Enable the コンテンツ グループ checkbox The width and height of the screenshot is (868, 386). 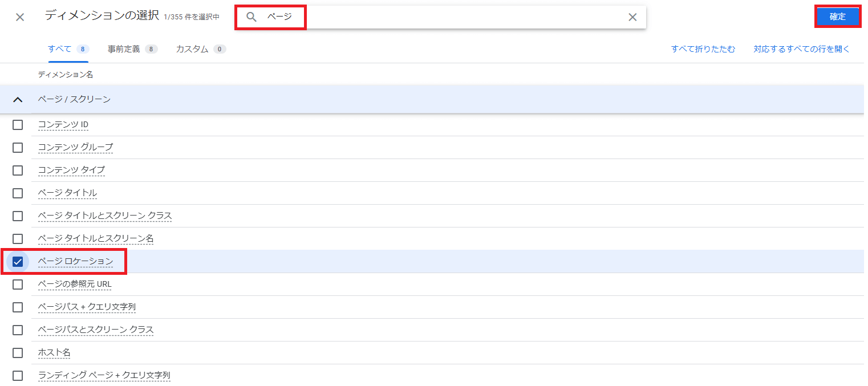click(18, 148)
